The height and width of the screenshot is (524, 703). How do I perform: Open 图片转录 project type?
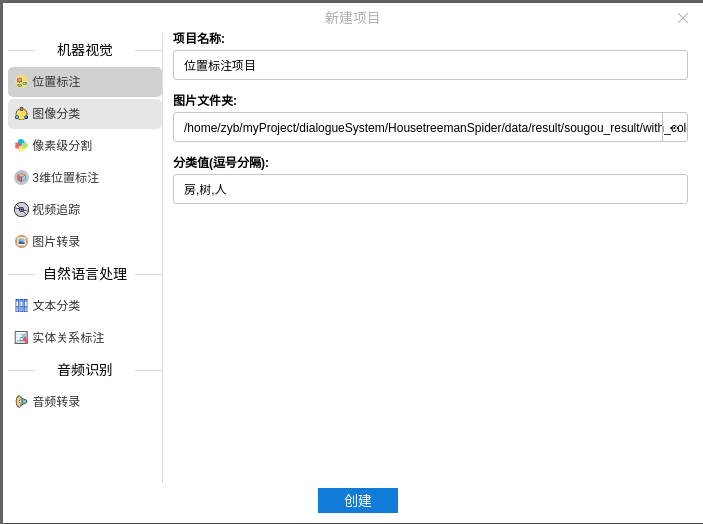(x=85, y=242)
